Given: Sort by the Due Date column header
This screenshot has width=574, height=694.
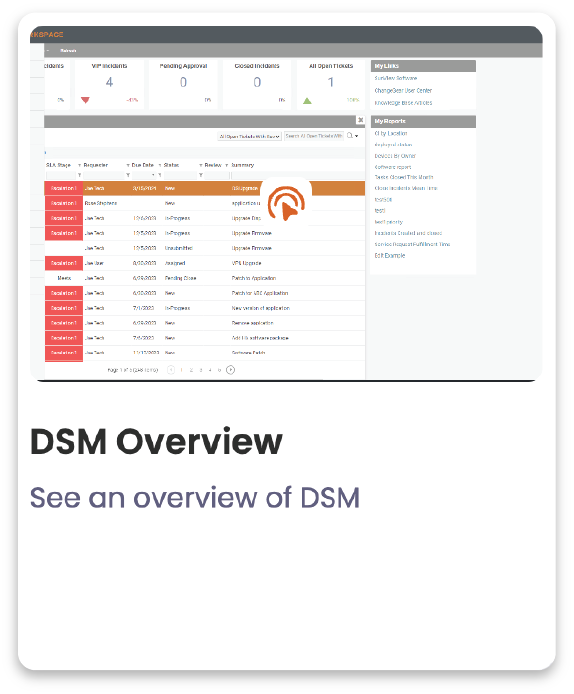Looking at the screenshot, I should coord(143,165).
